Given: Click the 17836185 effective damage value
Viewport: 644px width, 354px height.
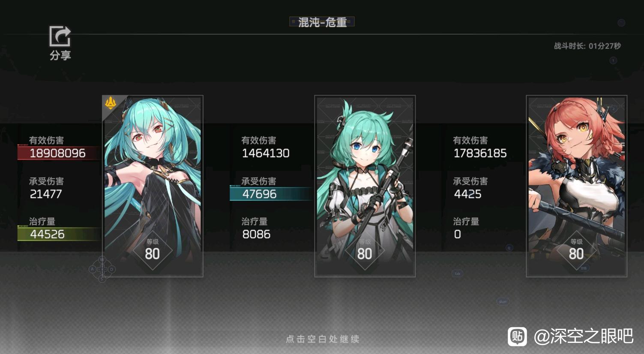Looking at the screenshot, I should (480, 153).
